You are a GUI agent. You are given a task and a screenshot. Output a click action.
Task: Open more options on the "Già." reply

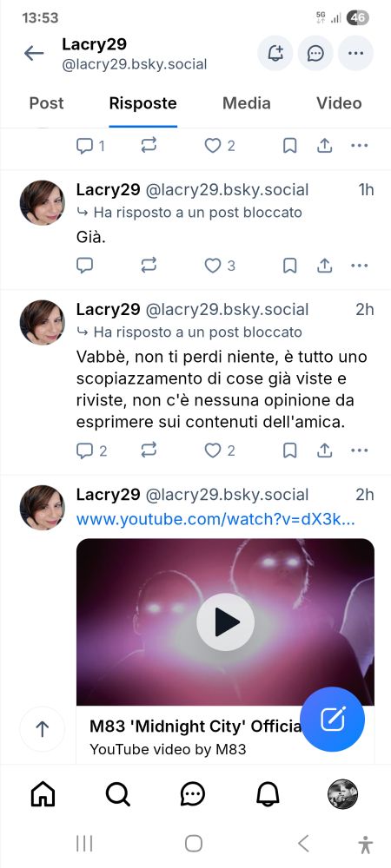[x=360, y=266]
